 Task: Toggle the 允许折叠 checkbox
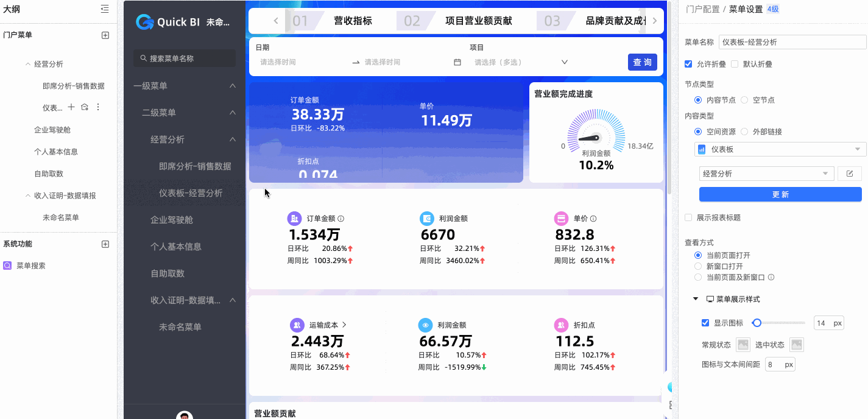coord(688,64)
